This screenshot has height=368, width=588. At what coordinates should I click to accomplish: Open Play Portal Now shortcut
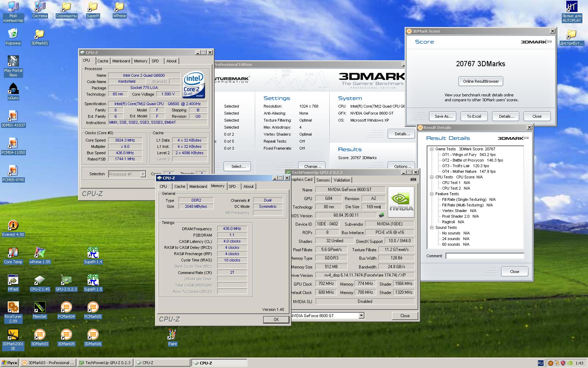point(13,66)
